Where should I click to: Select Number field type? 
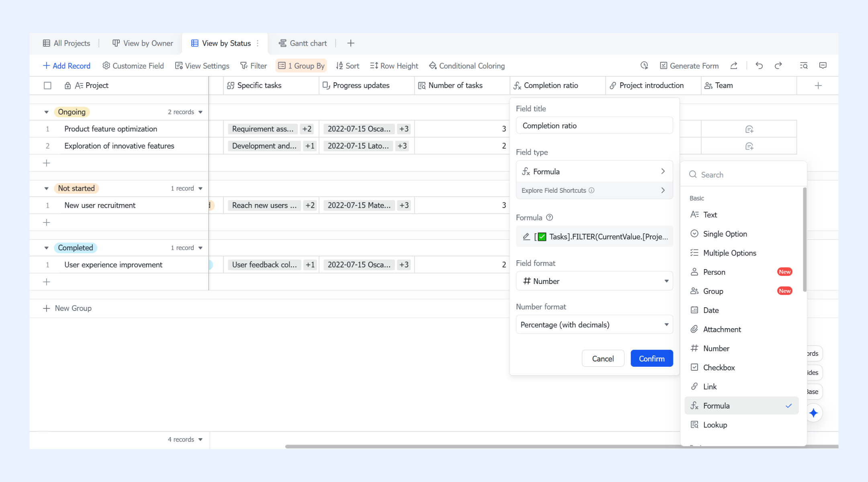click(x=741, y=348)
